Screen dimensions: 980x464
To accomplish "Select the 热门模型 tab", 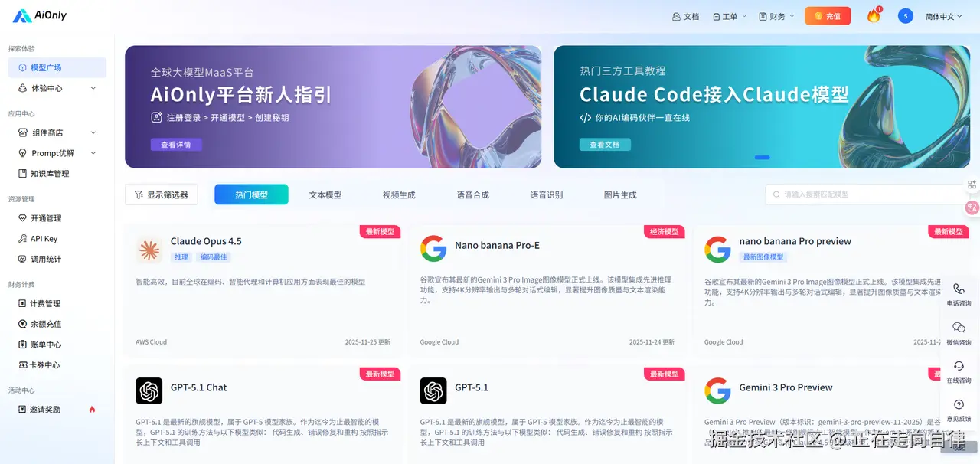I will coord(251,194).
